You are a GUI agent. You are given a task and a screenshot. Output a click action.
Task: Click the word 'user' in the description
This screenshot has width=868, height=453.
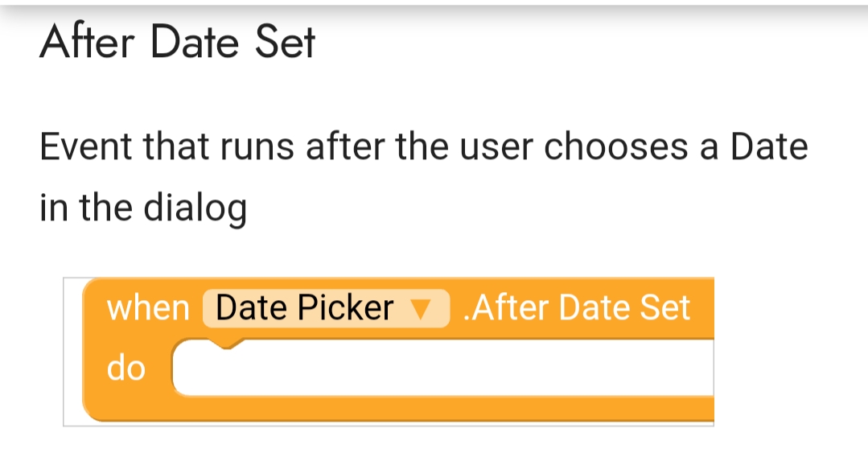499,147
